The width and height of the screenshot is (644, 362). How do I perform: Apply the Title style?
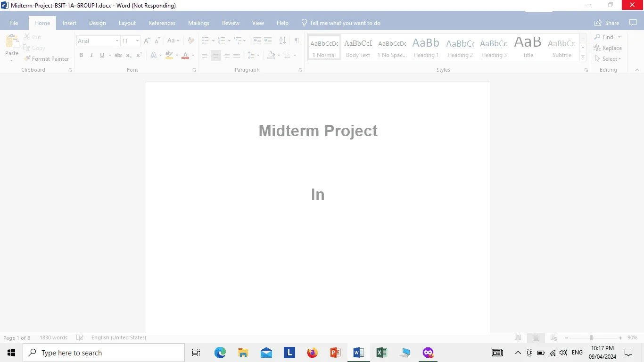point(528,47)
